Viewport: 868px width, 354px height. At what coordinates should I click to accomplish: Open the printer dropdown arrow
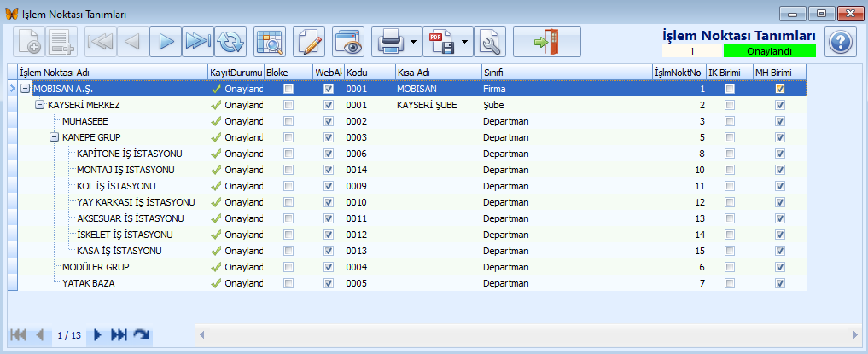(414, 42)
